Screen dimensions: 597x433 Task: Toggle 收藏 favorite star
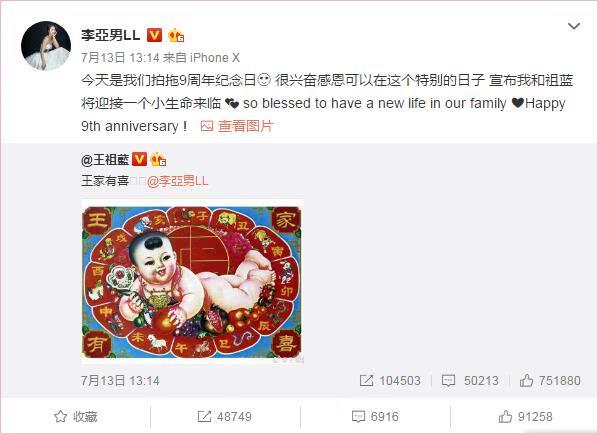(75, 417)
